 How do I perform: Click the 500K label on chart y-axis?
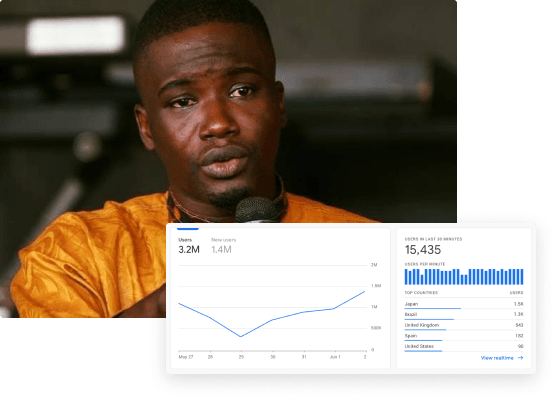[x=376, y=328]
